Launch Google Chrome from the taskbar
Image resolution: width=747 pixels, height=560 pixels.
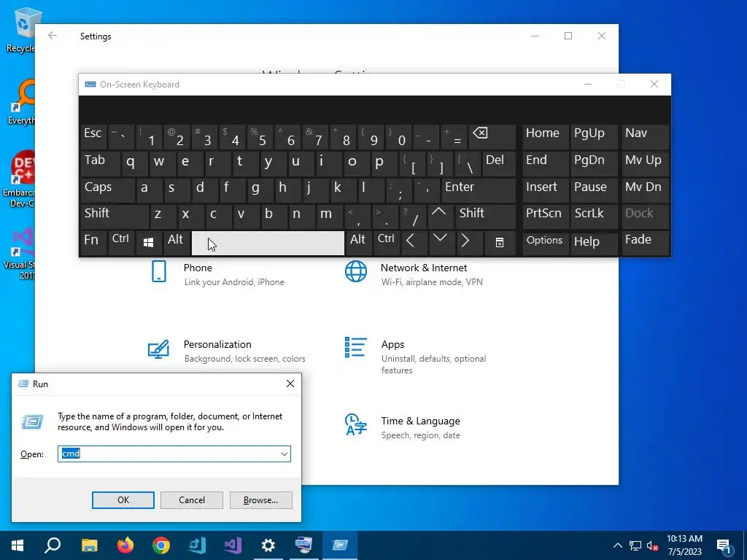click(x=161, y=545)
